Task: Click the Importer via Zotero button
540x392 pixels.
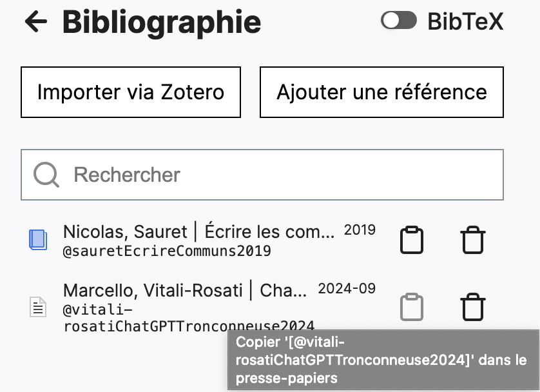Action: (x=130, y=92)
